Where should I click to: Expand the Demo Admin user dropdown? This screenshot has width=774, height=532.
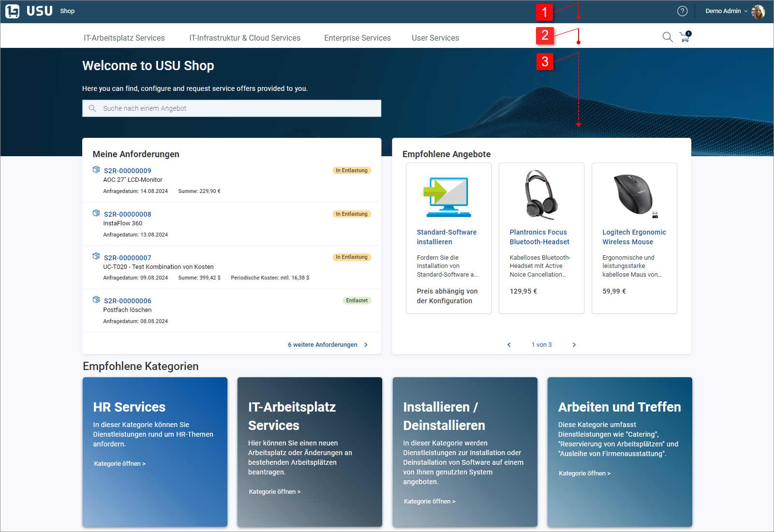[726, 11]
